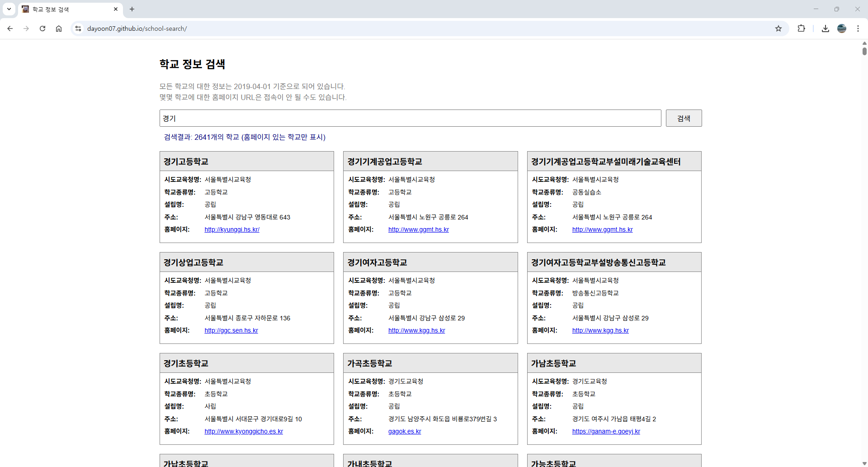Viewport: 868px width, 467px height.
Task: Click address 서울특별시 종로구 자하문로 136
Action: click(247, 318)
